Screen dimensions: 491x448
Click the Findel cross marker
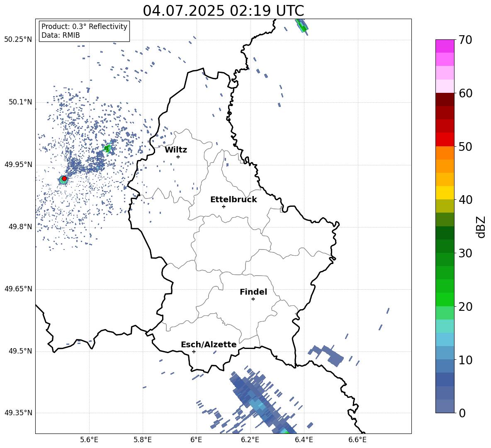click(x=253, y=299)
